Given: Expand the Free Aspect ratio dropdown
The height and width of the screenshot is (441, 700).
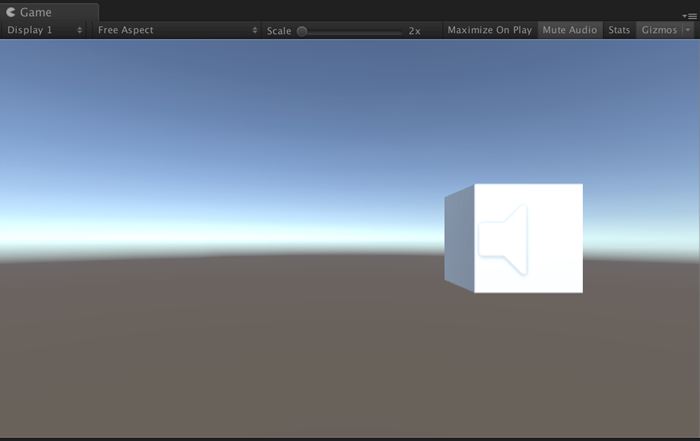Looking at the screenshot, I should click(x=176, y=30).
